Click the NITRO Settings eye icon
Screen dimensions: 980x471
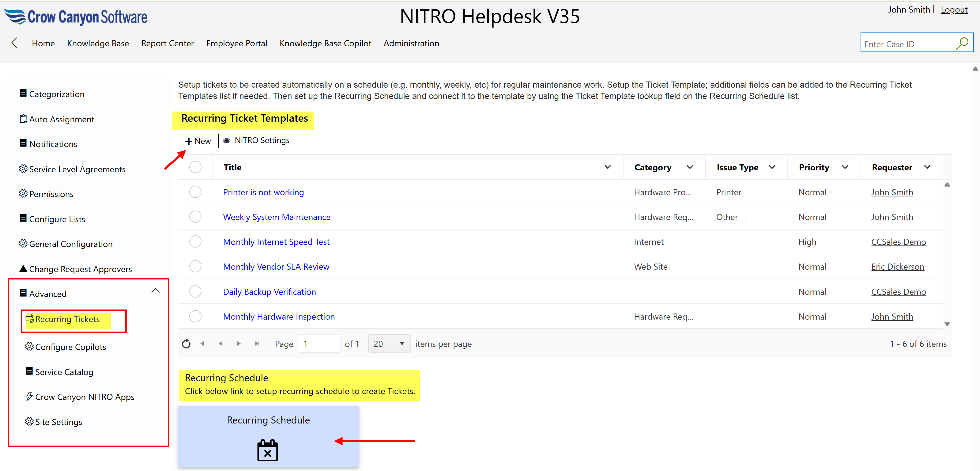[x=227, y=141]
